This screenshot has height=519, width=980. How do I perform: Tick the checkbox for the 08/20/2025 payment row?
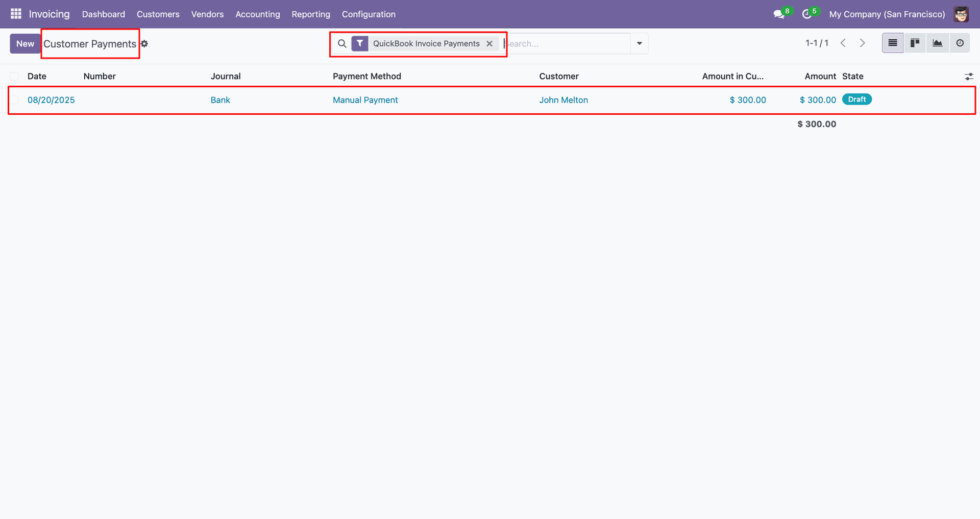(x=14, y=100)
